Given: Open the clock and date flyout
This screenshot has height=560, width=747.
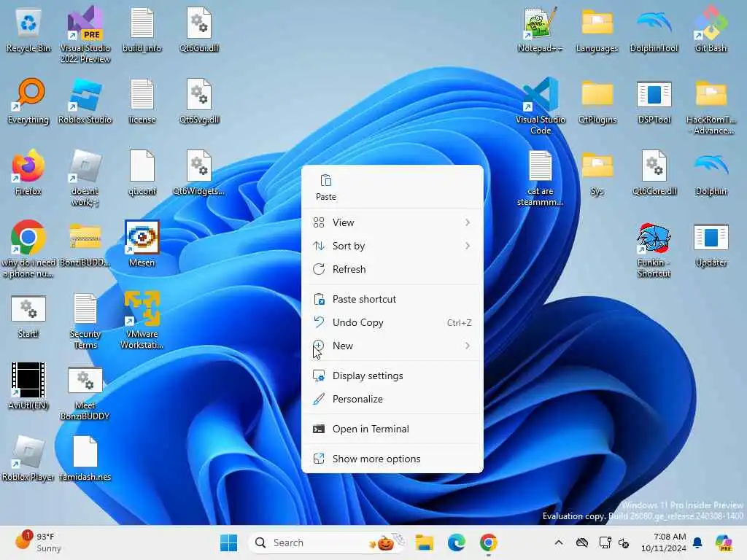Looking at the screenshot, I should 664,542.
